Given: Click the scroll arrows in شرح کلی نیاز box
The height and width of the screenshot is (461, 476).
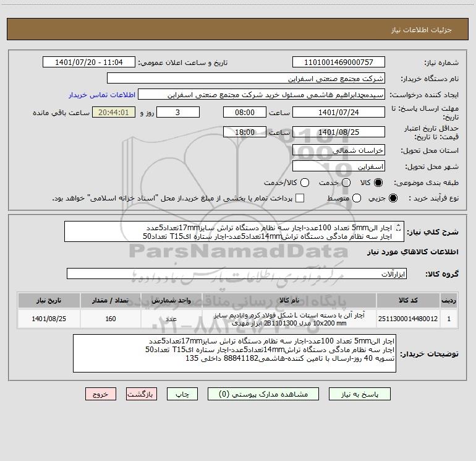Looking at the screenshot, I should tap(399, 227).
